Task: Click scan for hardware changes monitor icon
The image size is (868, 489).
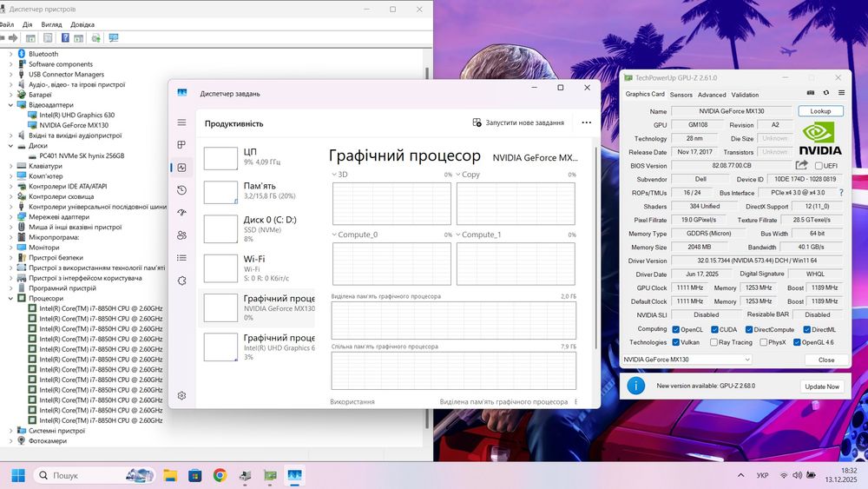Action: (114, 37)
